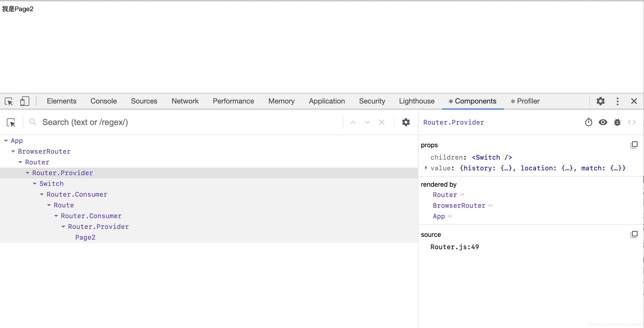Click the Router.Provider heading in details

point(454,122)
